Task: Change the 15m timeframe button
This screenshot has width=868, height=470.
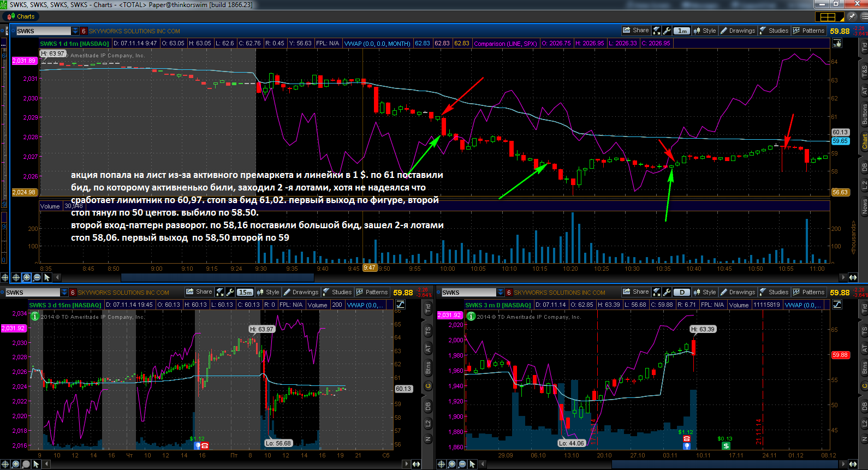Action: point(245,293)
